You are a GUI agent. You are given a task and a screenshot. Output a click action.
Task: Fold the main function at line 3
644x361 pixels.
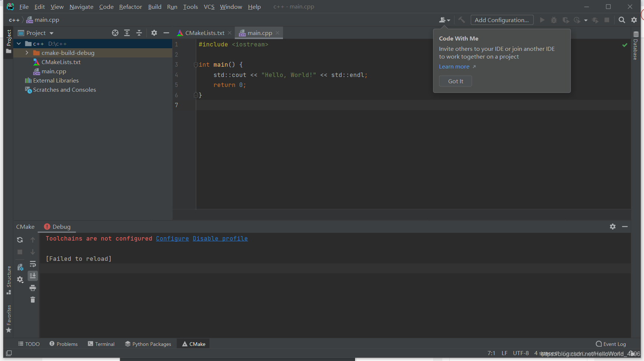pyautogui.click(x=196, y=65)
